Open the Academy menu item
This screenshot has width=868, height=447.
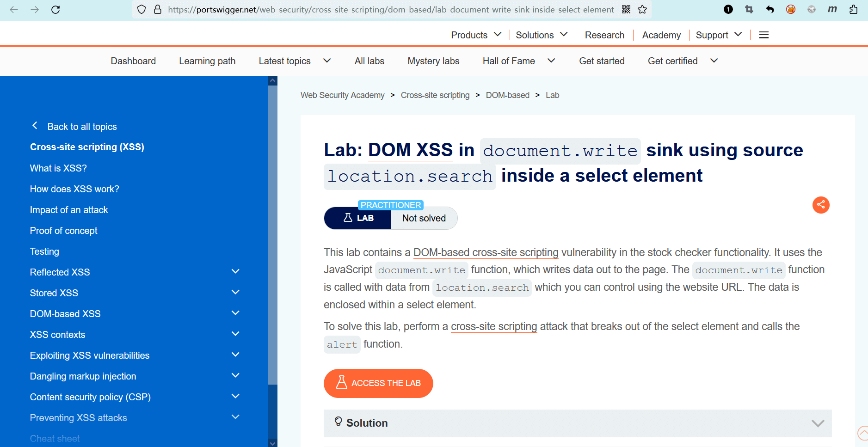pos(661,35)
